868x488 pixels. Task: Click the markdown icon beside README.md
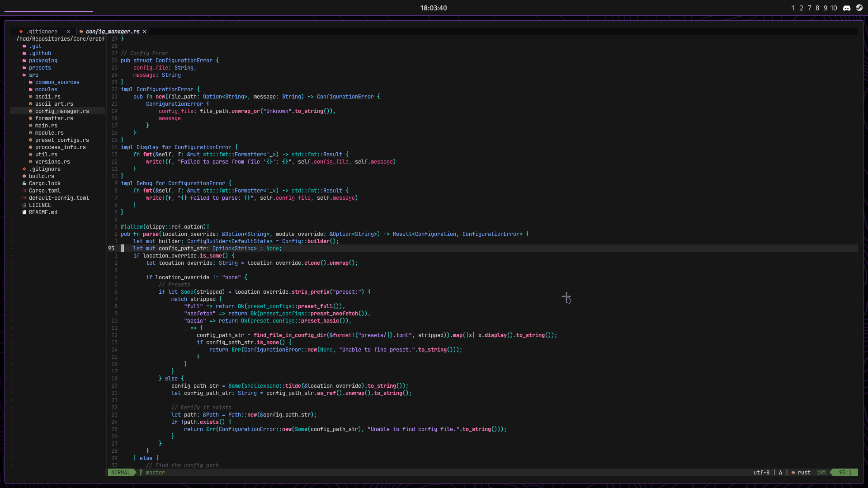(24, 212)
